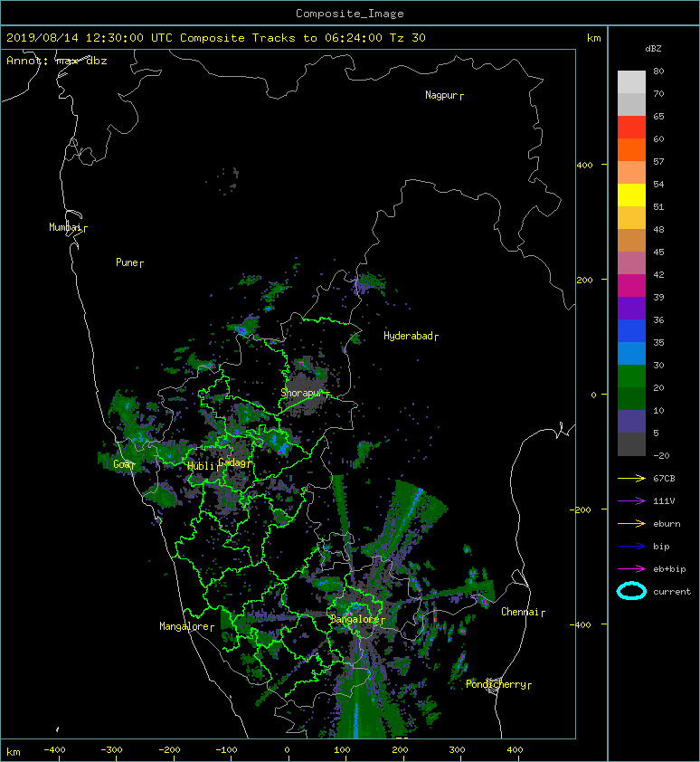Click the Mumbai city label
Screen dimensions: 700x762
point(65,227)
